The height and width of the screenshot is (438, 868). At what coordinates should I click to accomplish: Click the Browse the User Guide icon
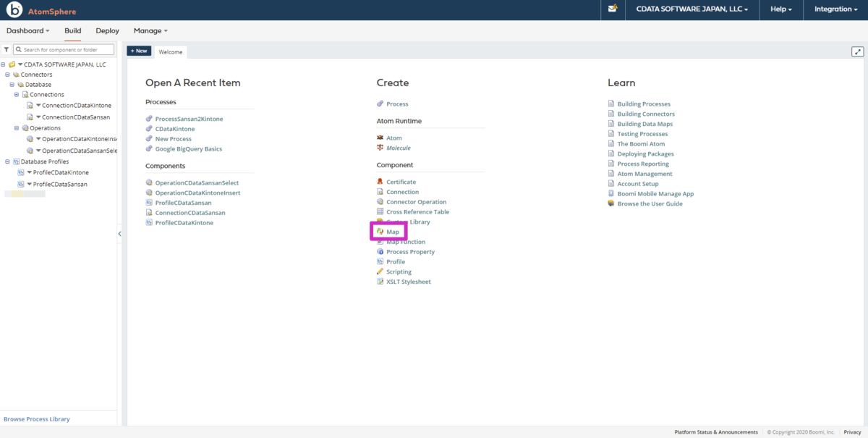point(611,203)
